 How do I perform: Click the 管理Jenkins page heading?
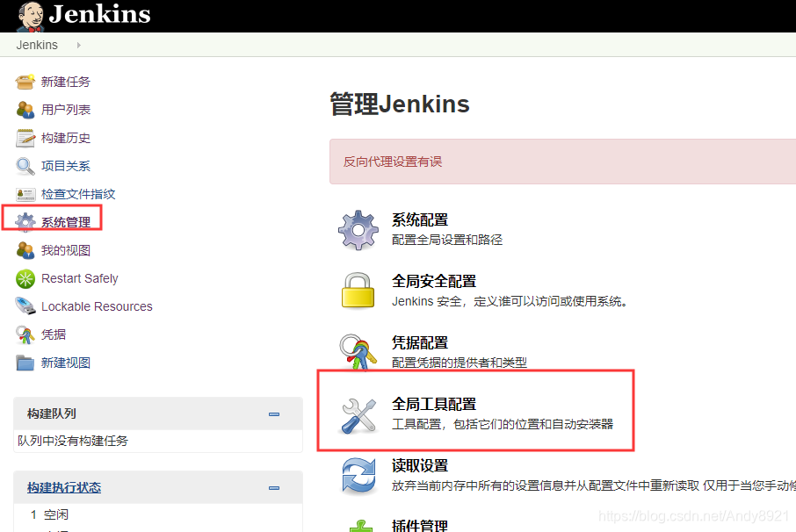coord(400,104)
